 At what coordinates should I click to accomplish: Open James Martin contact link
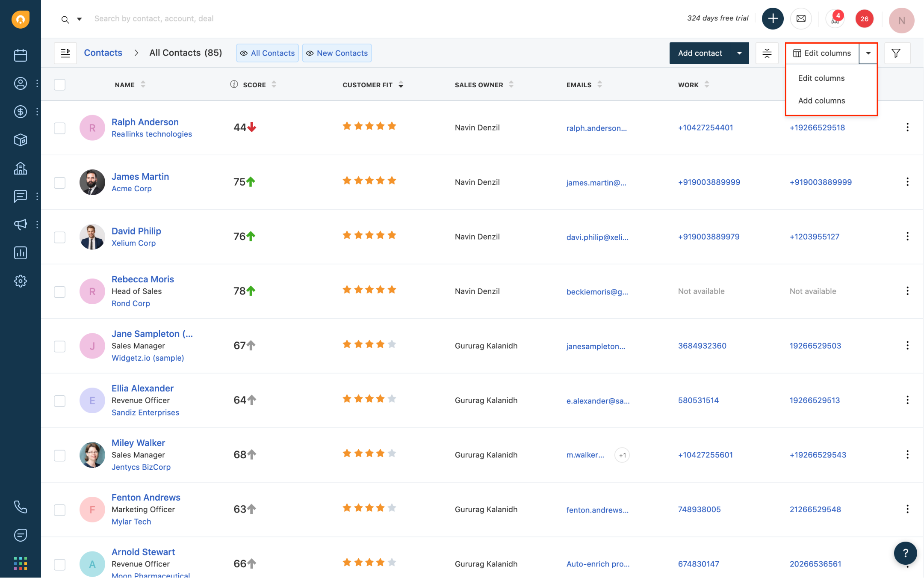click(140, 176)
